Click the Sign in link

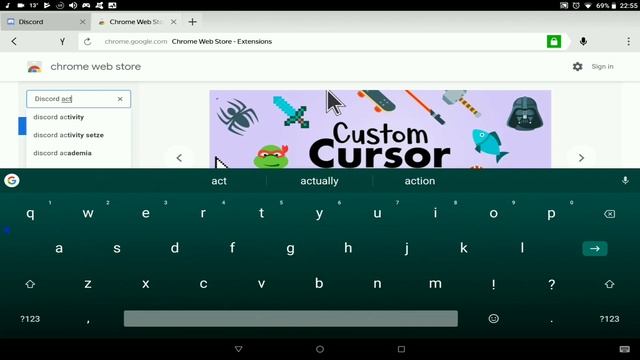click(x=602, y=67)
